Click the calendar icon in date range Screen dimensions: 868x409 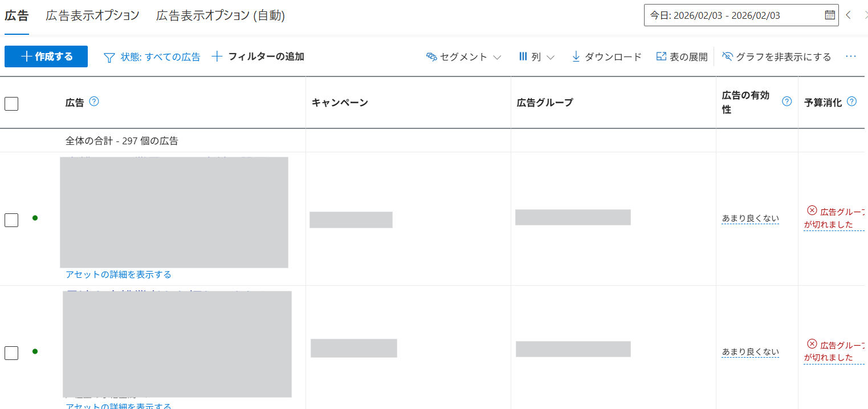pyautogui.click(x=830, y=15)
